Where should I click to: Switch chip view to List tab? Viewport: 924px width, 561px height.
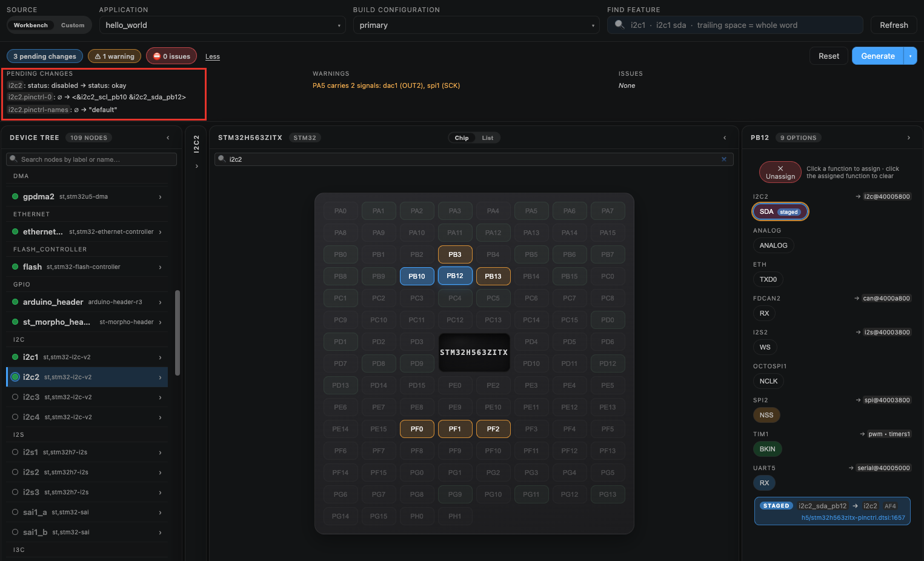click(x=488, y=138)
